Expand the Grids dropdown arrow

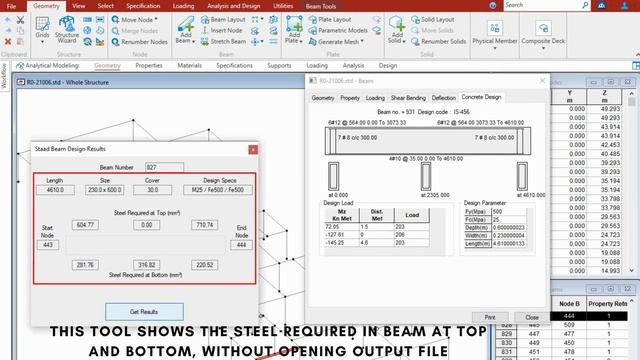coord(42,42)
